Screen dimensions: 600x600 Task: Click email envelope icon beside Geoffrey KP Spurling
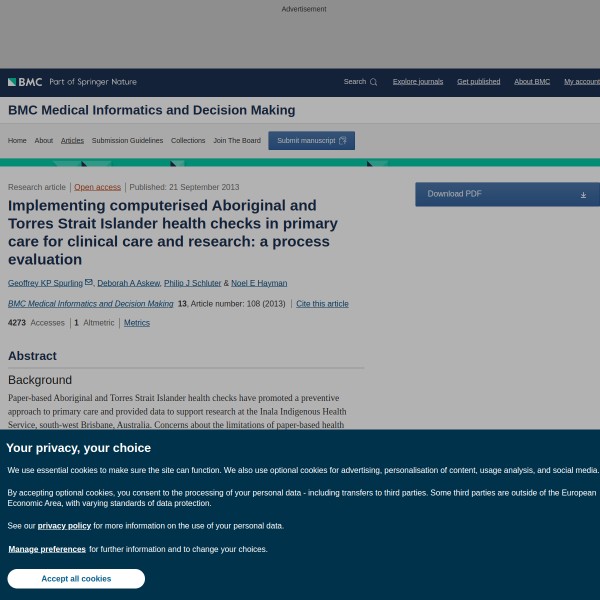[x=89, y=283]
